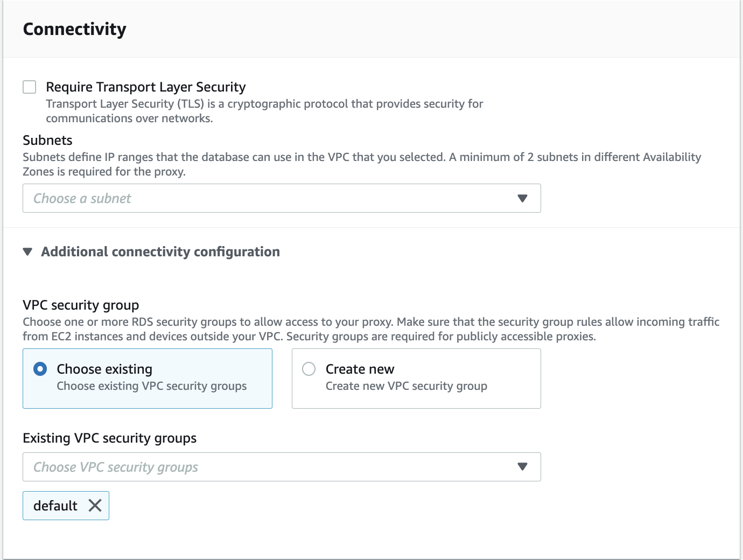The image size is (743, 560).
Task: Click the VPC security group label
Action: [x=81, y=305]
